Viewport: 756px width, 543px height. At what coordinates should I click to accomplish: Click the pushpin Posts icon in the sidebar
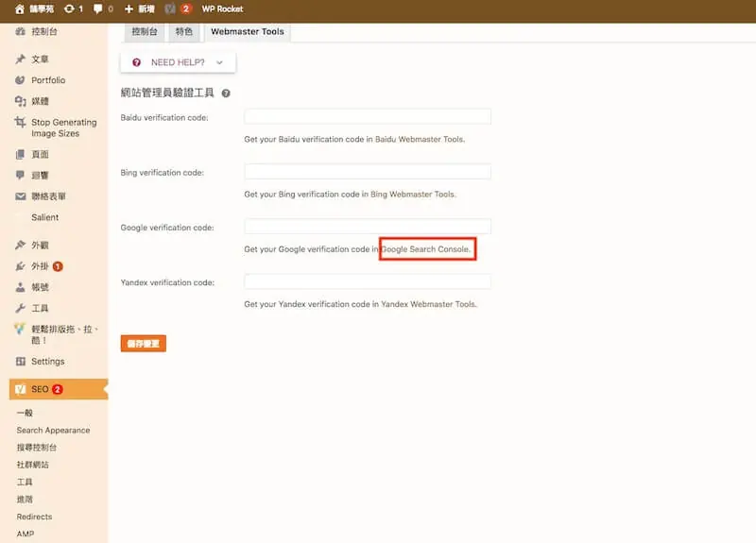(20, 59)
